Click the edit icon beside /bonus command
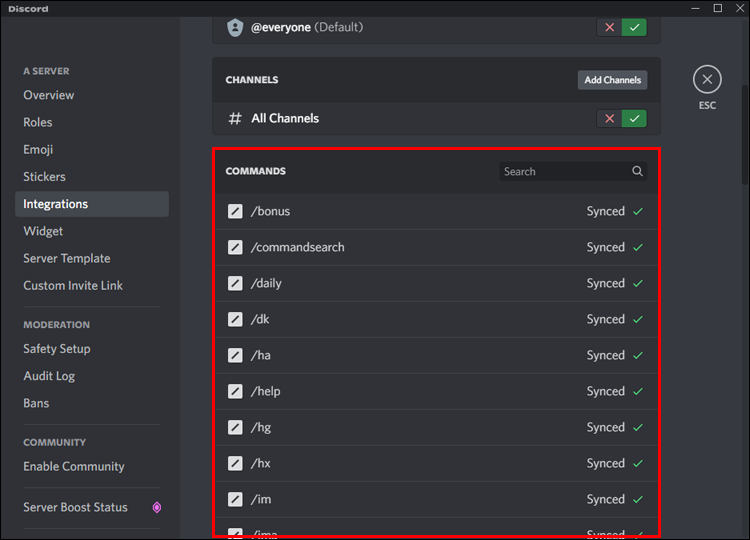 click(x=235, y=211)
